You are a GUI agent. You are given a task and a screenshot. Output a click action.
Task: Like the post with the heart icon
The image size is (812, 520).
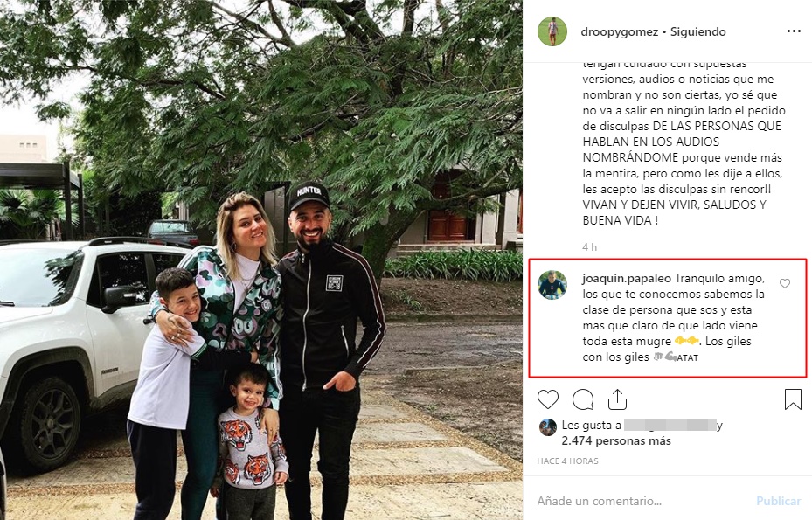pos(548,399)
